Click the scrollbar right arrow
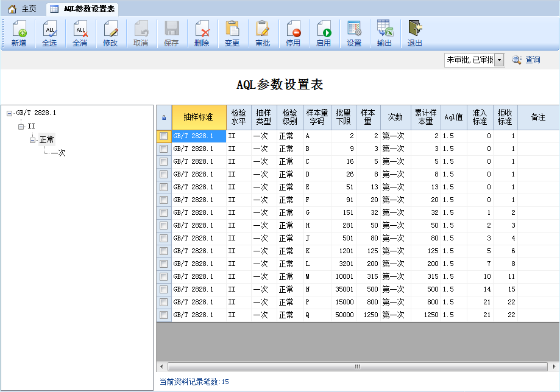This screenshot has height=392, width=560. click(554, 366)
